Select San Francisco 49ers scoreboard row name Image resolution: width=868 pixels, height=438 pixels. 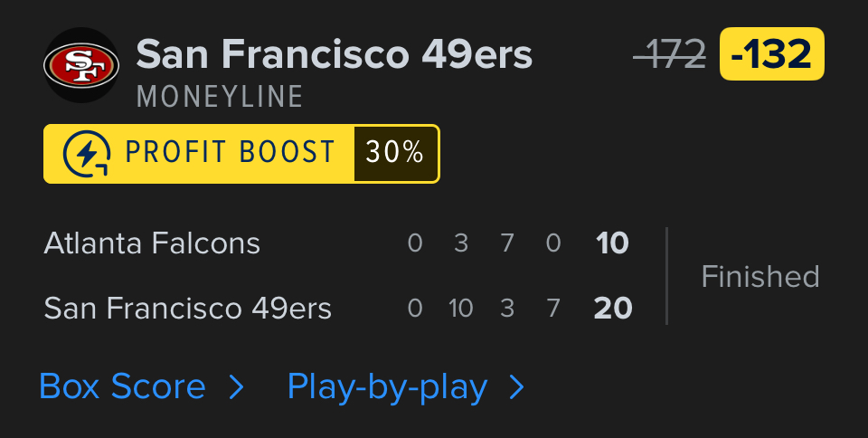click(x=188, y=309)
